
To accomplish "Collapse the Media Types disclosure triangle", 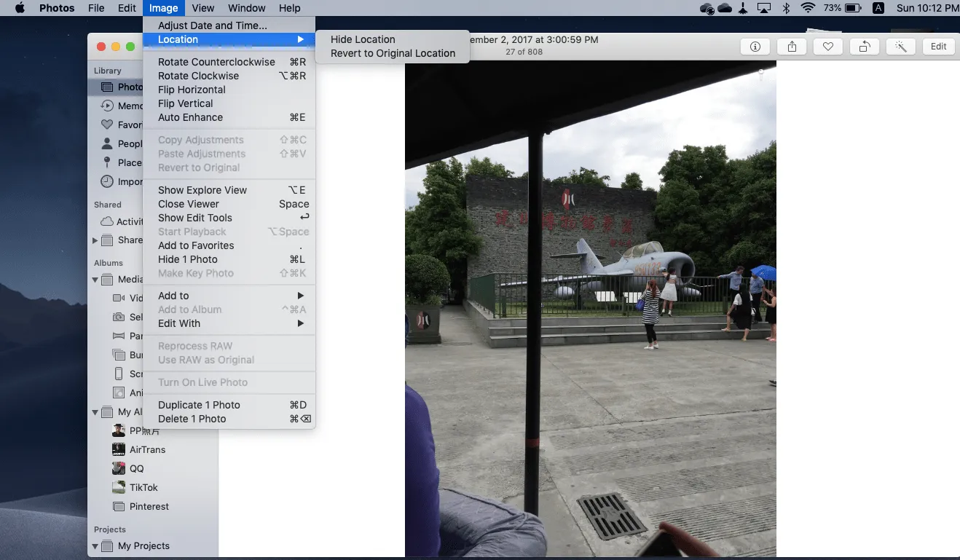I will 95,280.
